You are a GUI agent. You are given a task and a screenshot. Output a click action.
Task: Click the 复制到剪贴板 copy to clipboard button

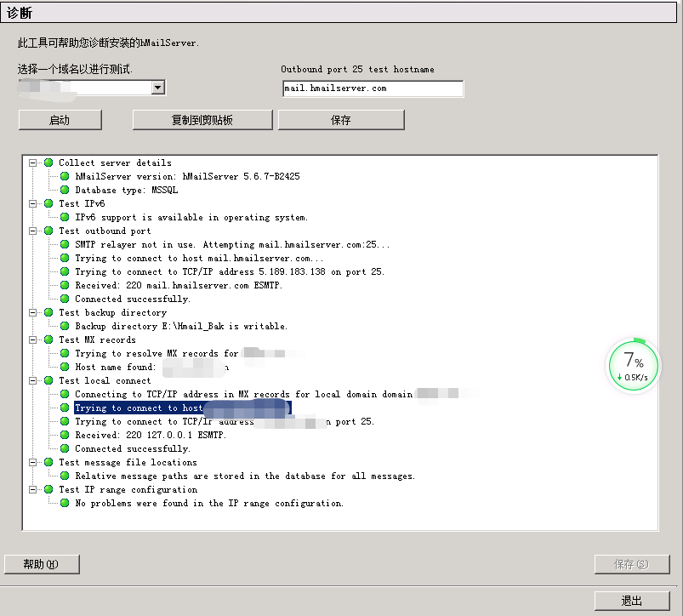202,120
